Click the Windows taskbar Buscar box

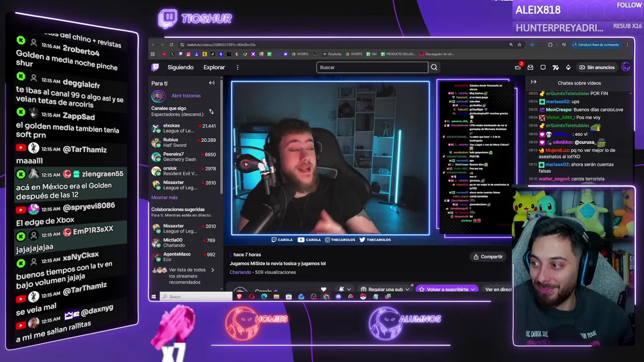[196, 297]
